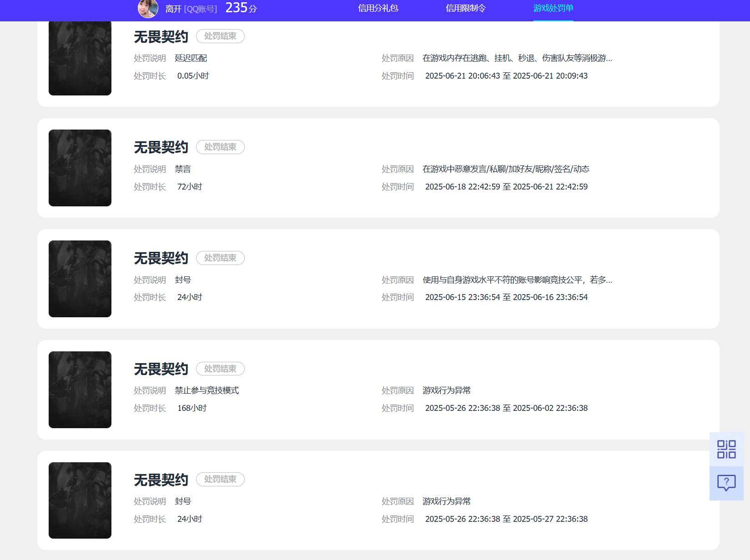Click time 2025-06-21 20:06:43 至 20:09:43
The height and width of the screenshot is (560, 750).
pyautogui.click(x=507, y=76)
